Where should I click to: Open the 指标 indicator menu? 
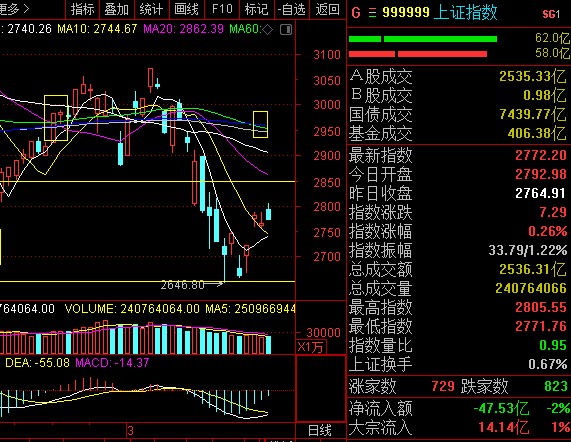tap(82, 9)
